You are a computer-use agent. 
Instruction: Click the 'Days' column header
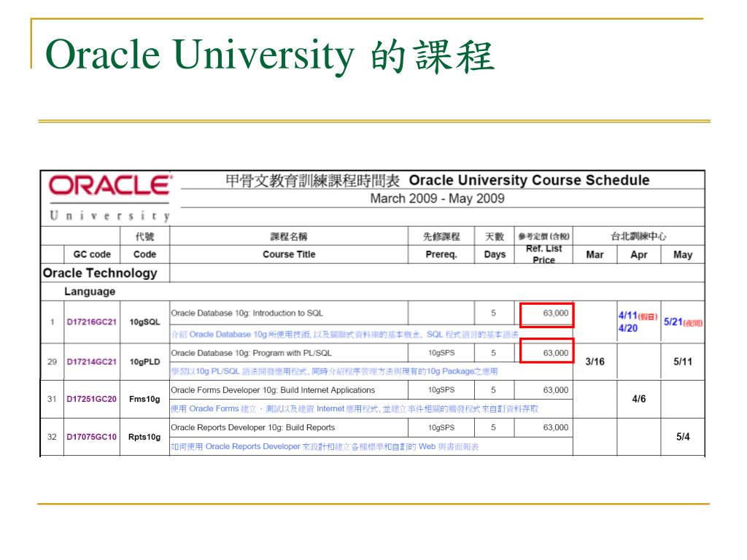point(495,254)
